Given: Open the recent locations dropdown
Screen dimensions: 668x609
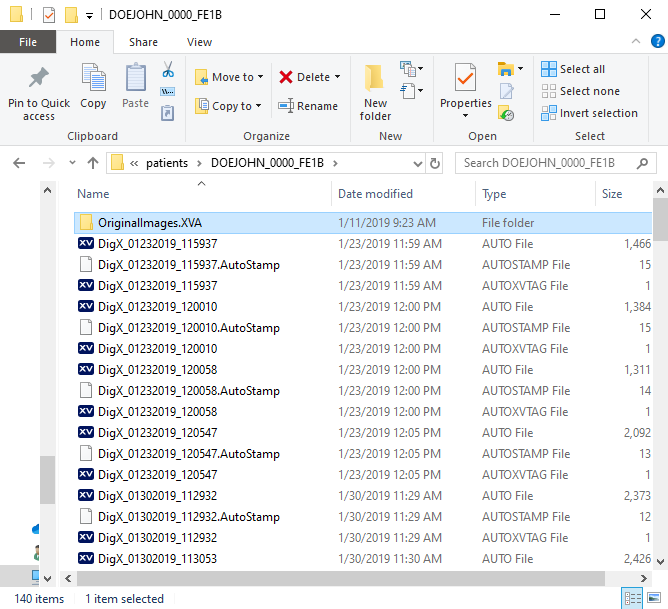Looking at the screenshot, I should coord(72,163).
